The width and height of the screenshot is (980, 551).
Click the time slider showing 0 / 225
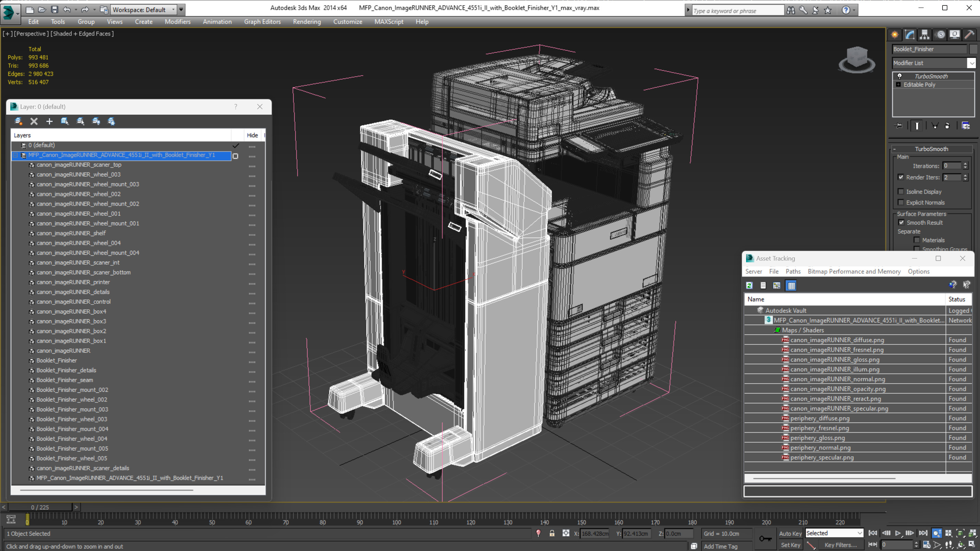coord(40,507)
